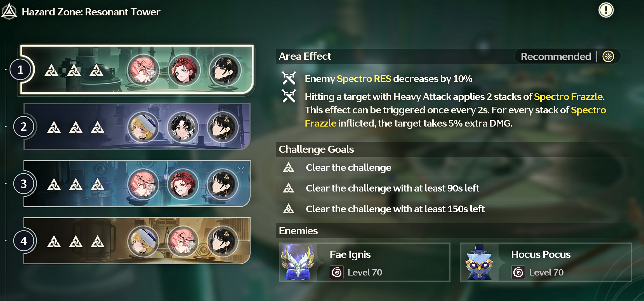Select stage 2 number badge
644x301 pixels.
click(x=24, y=127)
